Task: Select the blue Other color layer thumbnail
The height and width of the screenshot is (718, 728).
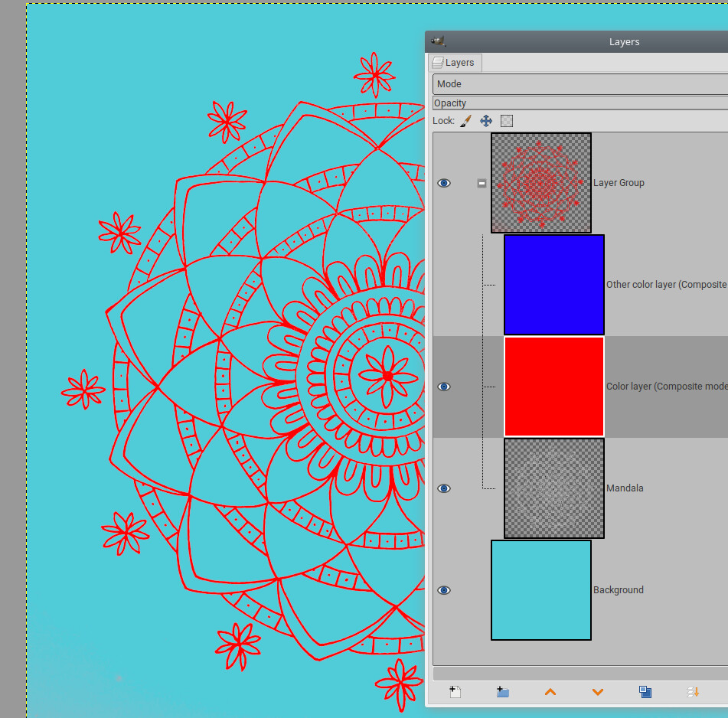Action: pyautogui.click(x=553, y=285)
